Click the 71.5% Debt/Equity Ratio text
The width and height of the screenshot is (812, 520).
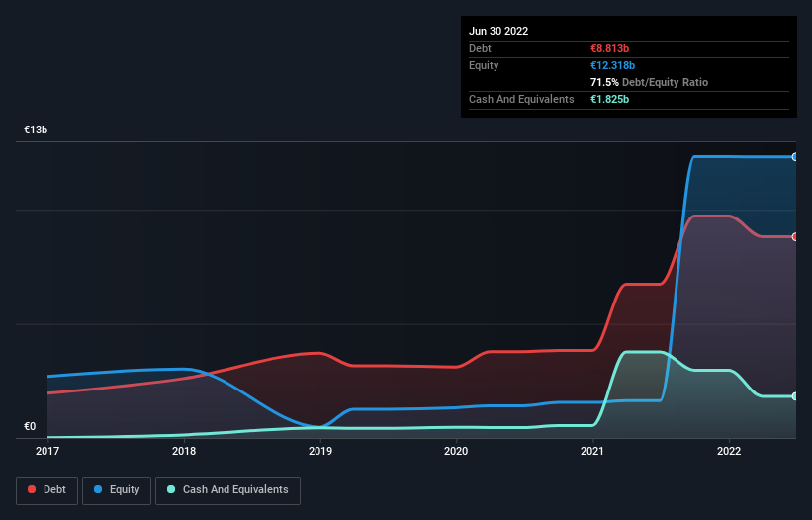click(x=650, y=82)
